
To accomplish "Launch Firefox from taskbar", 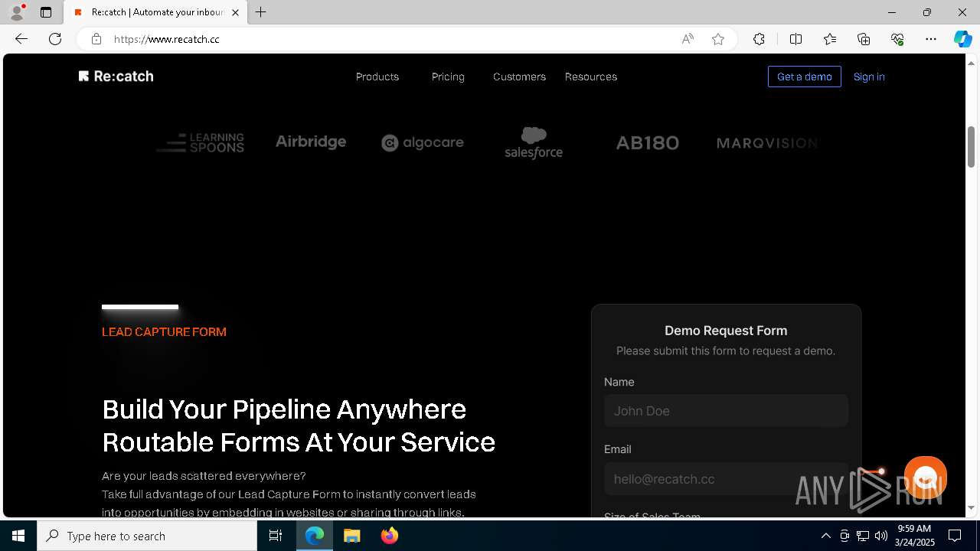I will (389, 536).
